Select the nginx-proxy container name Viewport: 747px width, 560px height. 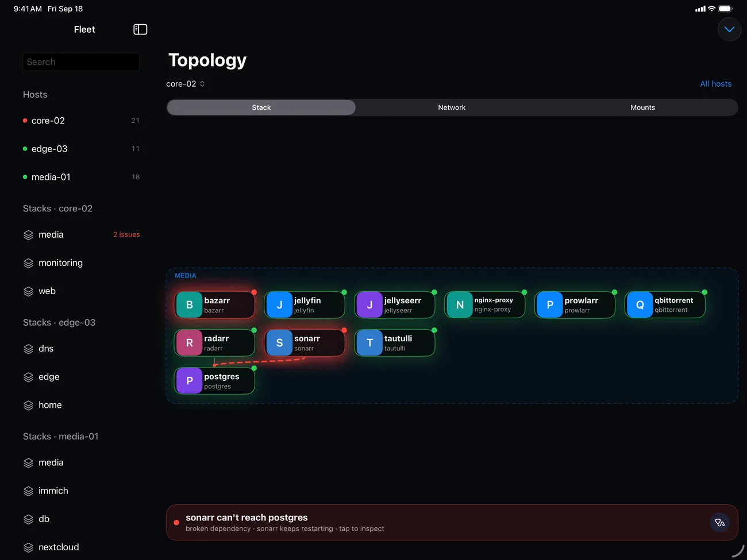pos(494,300)
